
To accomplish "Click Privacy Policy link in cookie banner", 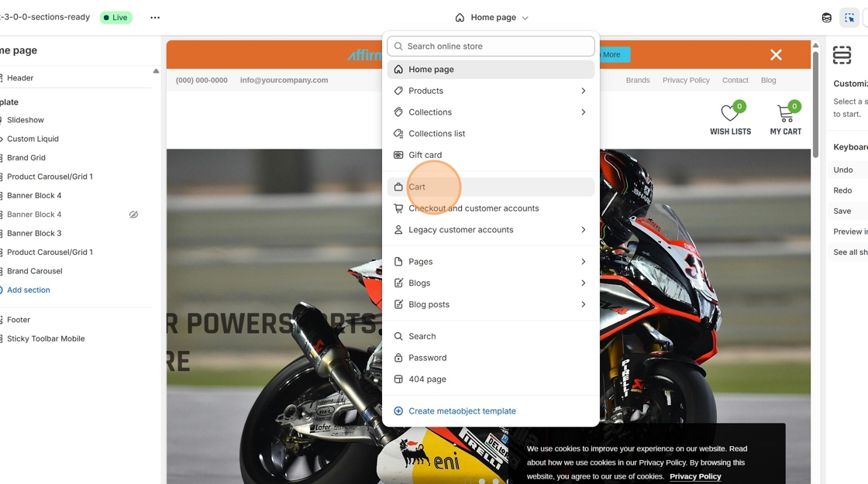I will [695, 476].
